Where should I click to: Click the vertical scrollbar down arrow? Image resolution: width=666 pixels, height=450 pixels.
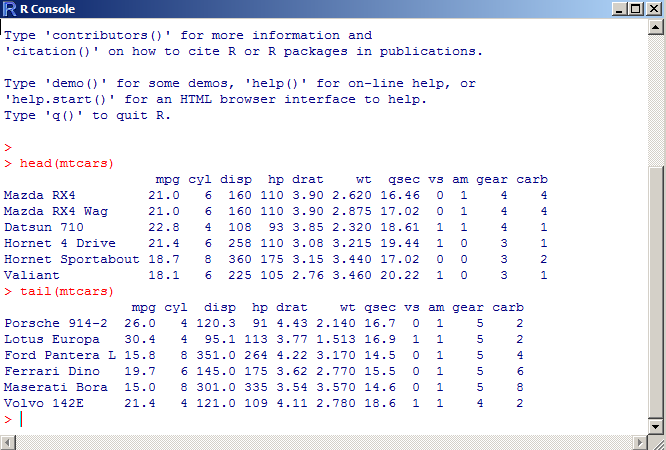click(x=655, y=427)
